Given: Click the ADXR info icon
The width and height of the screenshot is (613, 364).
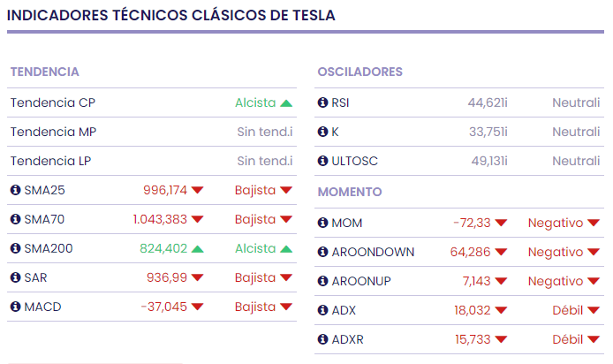Looking at the screenshot, I should tap(322, 339).
